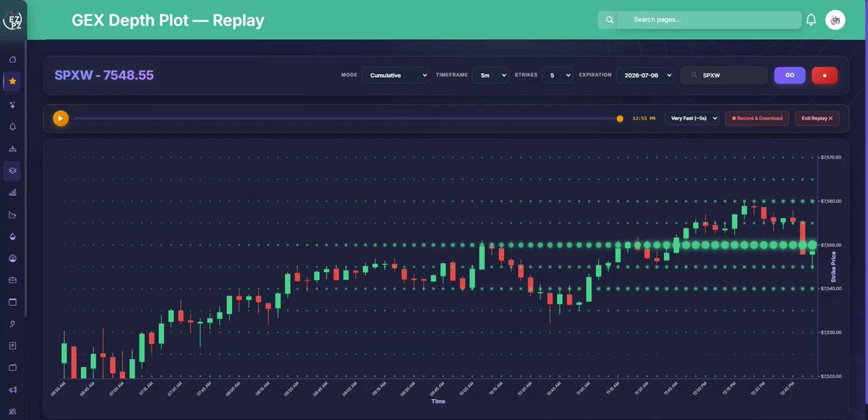Screen dimensions: 868x420
Task: Click the STRIKES label
Action: click(x=526, y=75)
